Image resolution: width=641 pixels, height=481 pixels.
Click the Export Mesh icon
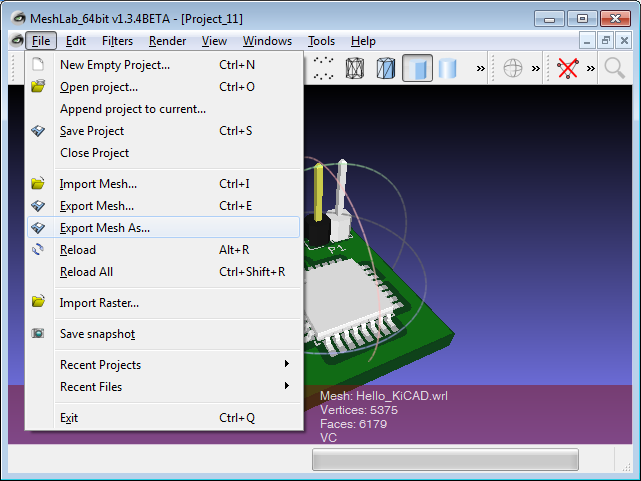(38, 206)
